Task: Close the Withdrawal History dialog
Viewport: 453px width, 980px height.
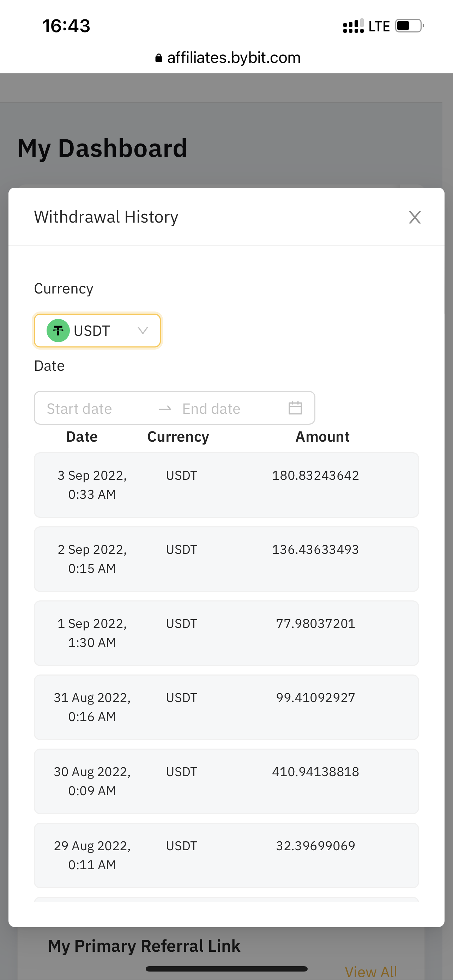Action: (x=414, y=217)
